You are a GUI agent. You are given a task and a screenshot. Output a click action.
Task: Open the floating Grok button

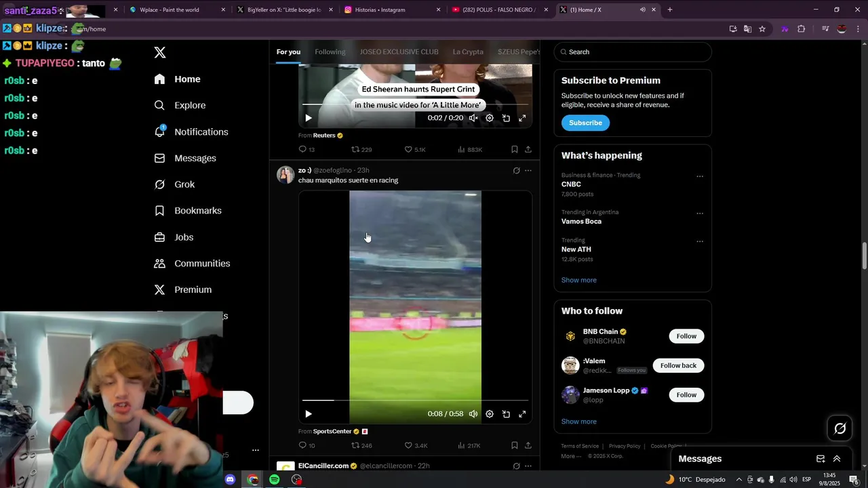pyautogui.click(x=840, y=428)
